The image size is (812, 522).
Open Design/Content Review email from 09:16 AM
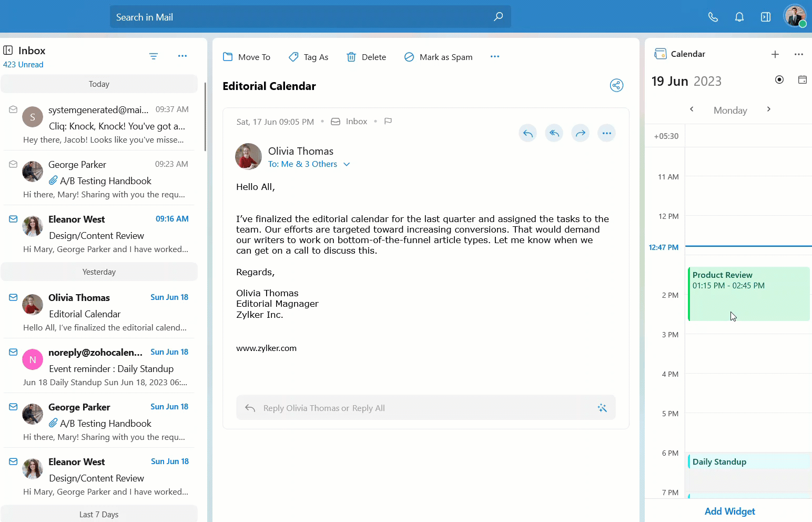coord(99,234)
